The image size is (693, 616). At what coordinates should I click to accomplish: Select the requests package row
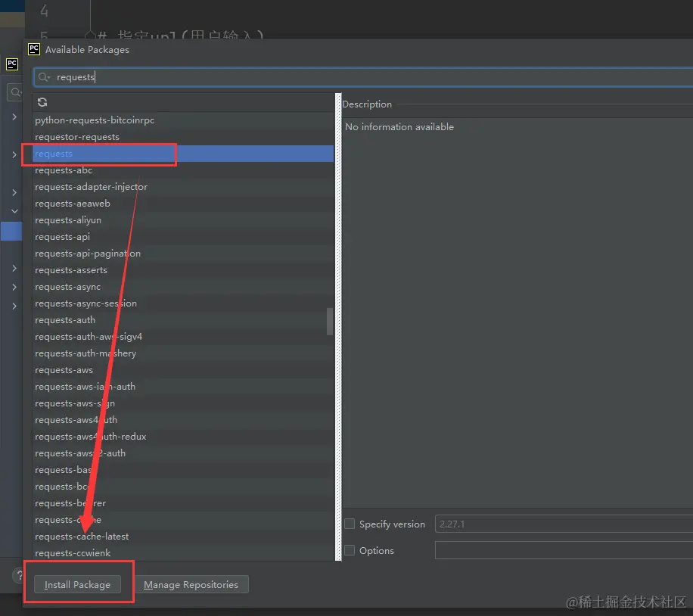(183, 154)
